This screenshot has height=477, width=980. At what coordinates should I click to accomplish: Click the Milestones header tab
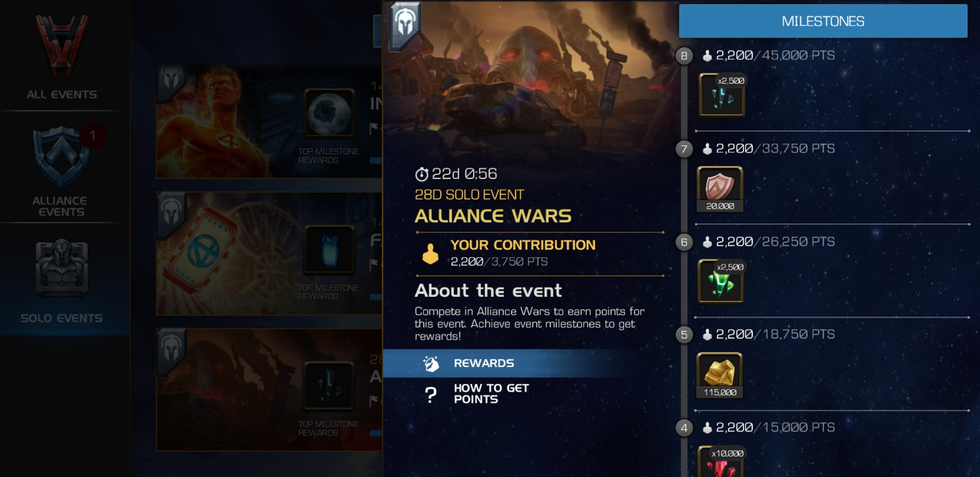[x=823, y=21]
